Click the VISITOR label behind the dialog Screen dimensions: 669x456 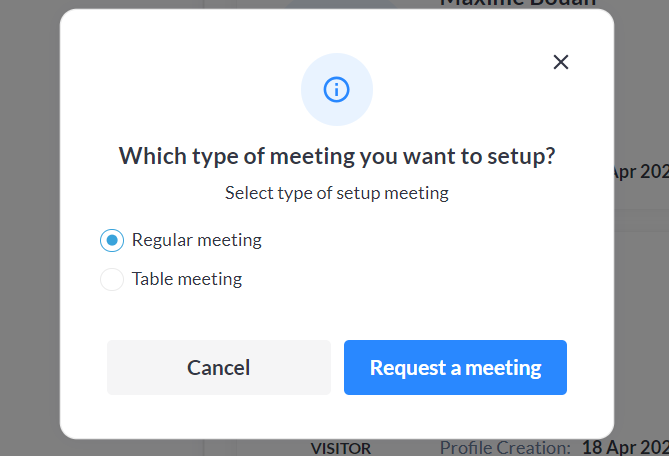tap(341, 449)
